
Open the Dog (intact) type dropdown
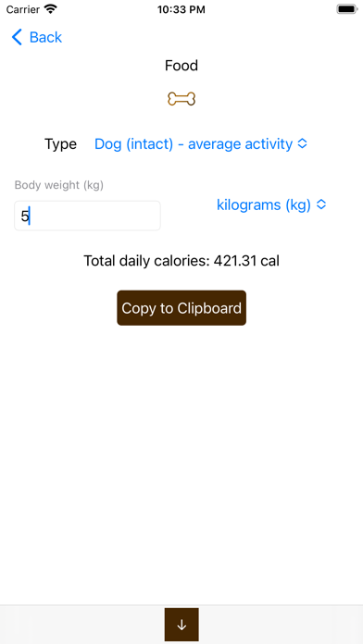point(201,143)
